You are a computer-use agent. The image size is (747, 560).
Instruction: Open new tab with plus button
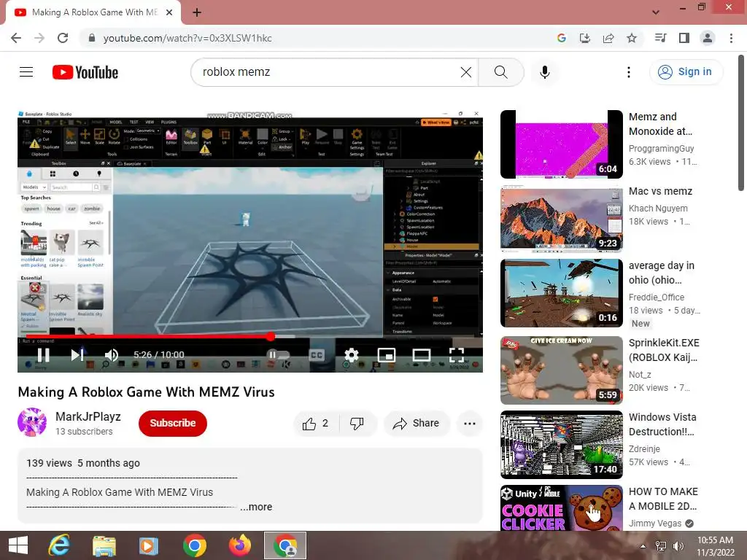tap(197, 12)
